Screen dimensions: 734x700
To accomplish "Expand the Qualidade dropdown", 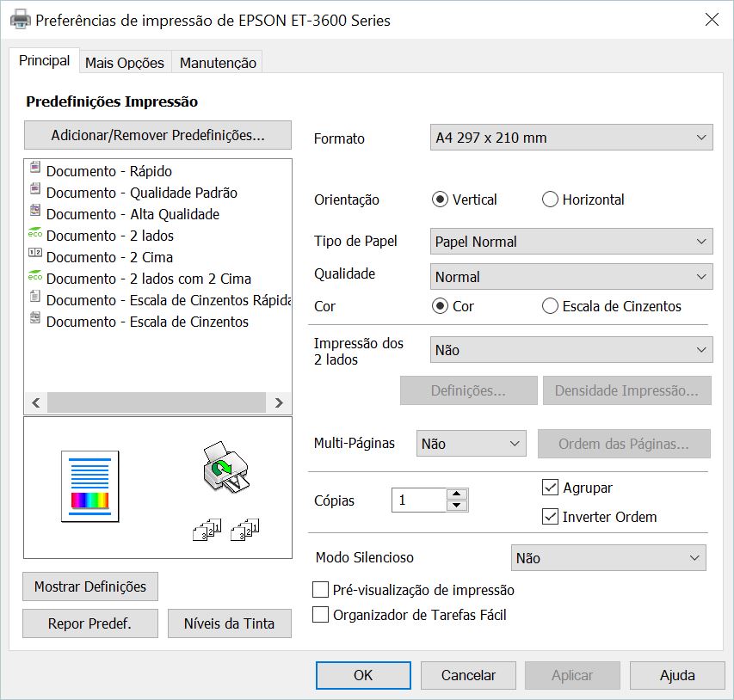I will click(571, 277).
